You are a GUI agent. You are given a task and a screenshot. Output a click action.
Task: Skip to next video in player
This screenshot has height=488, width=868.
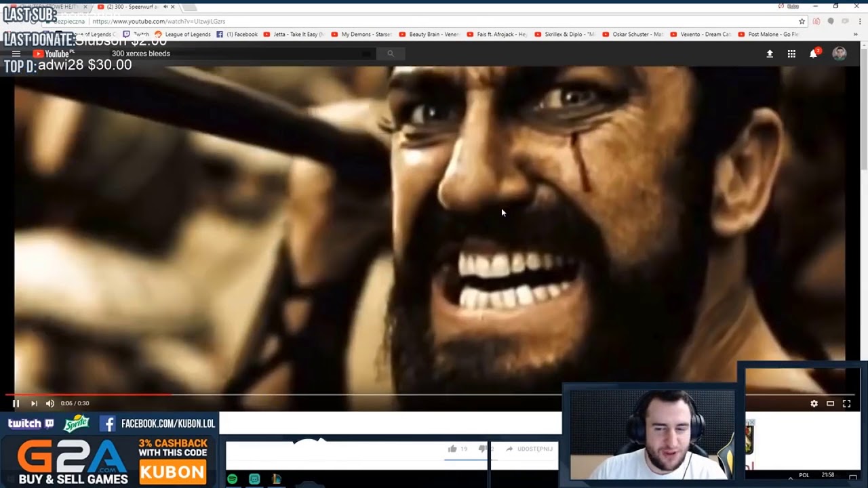tap(34, 403)
